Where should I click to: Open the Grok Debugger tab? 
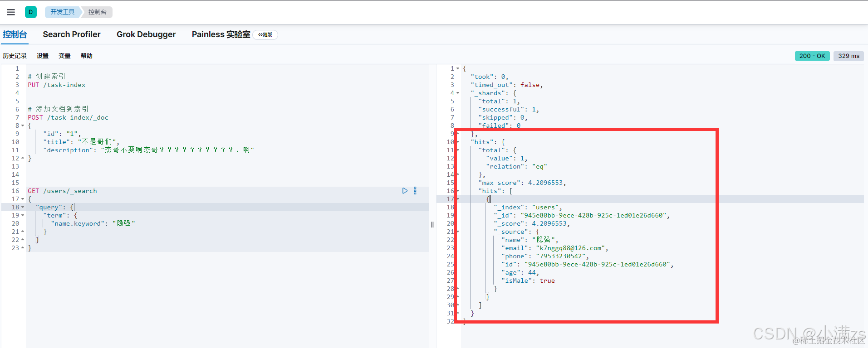coord(146,34)
